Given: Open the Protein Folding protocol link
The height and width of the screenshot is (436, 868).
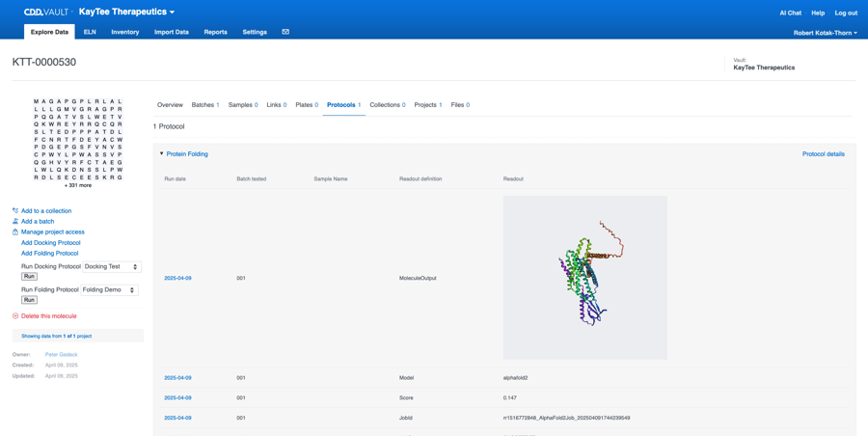Looking at the screenshot, I should 187,154.
